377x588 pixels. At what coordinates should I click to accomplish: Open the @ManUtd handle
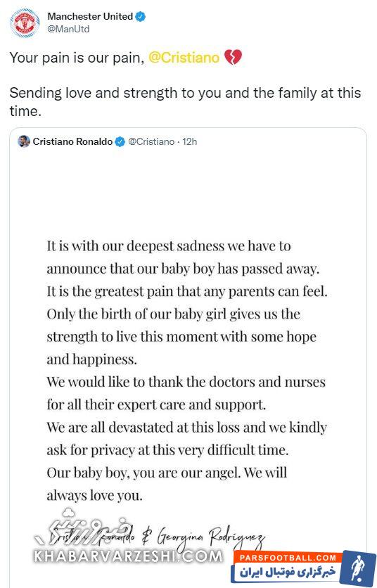(x=68, y=30)
